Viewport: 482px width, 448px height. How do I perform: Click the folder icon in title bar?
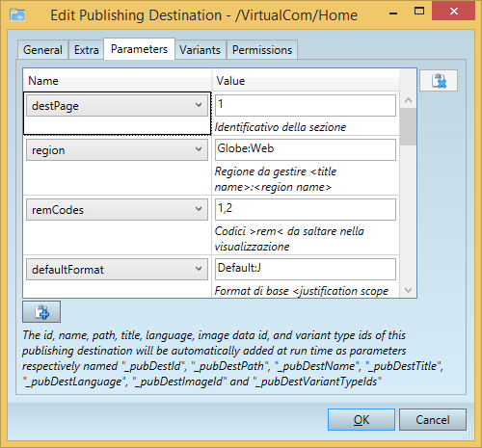click(17, 14)
